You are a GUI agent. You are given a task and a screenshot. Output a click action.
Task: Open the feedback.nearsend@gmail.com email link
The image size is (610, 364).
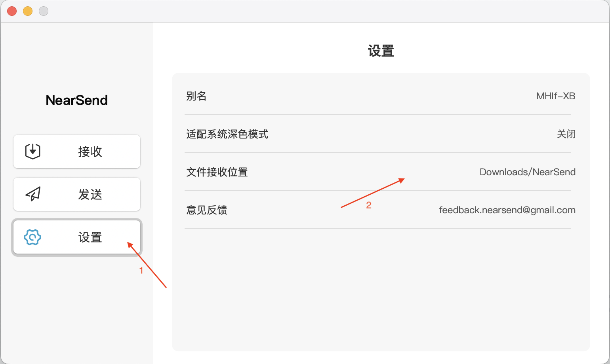[x=507, y=210]
